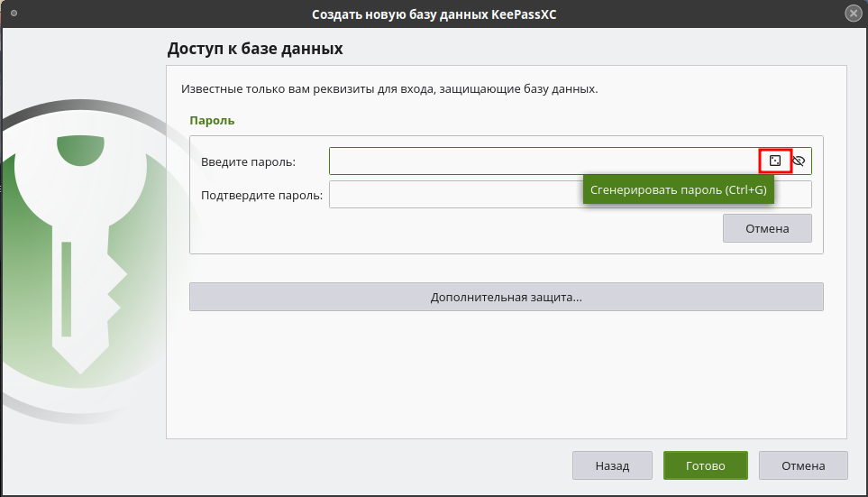Click the "Сгенерировать пароль (Ctrl+G)" tooltip
This screenshot has height=497, width=868.
pos(678,189)
